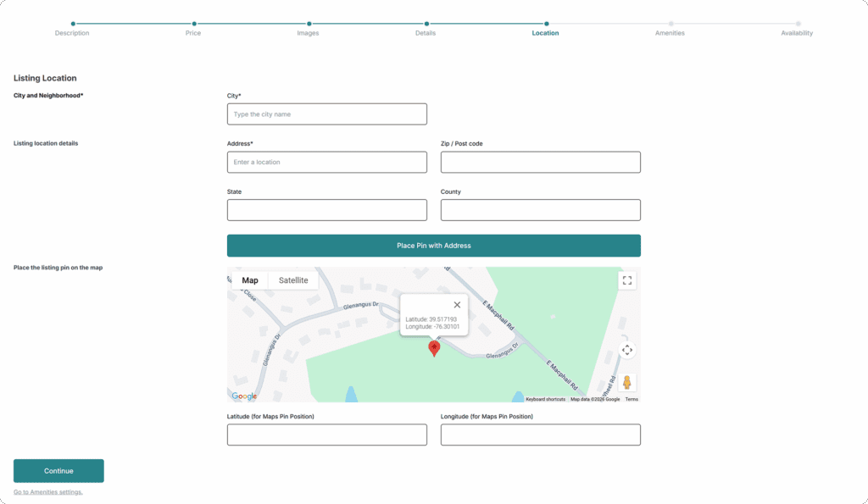Open Go to Amenities settings link
The height and width of the screenshot is (504, 868).
48,492
